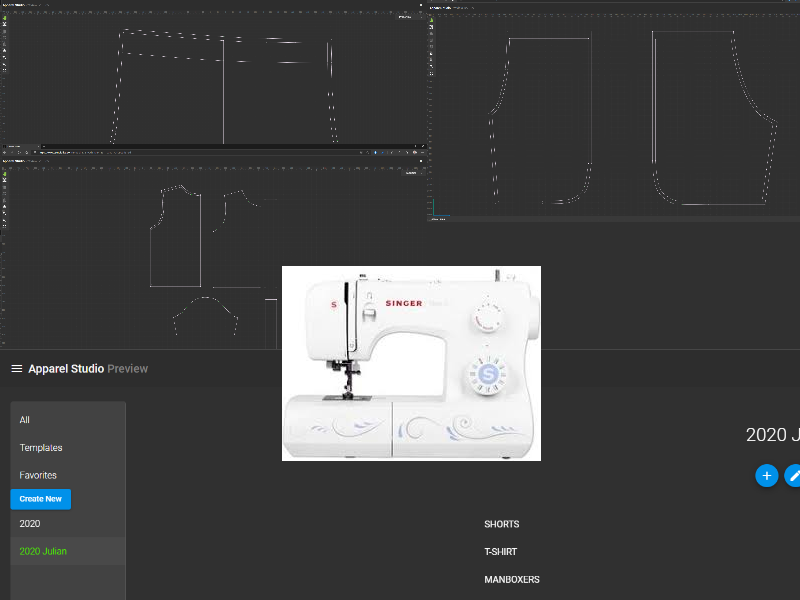Click the 2020 J collection heading
The height and width of the screenshot is (600, 800).
click(x=772, y=435)
